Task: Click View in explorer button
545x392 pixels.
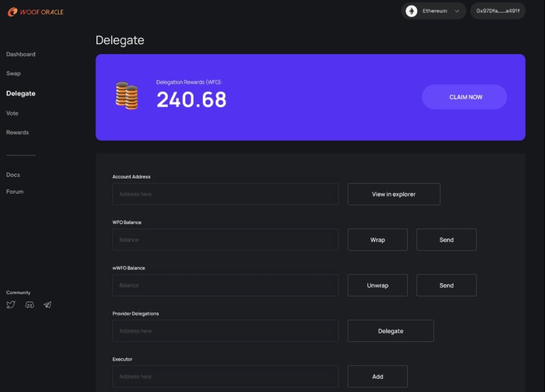Action: (394, 194)
